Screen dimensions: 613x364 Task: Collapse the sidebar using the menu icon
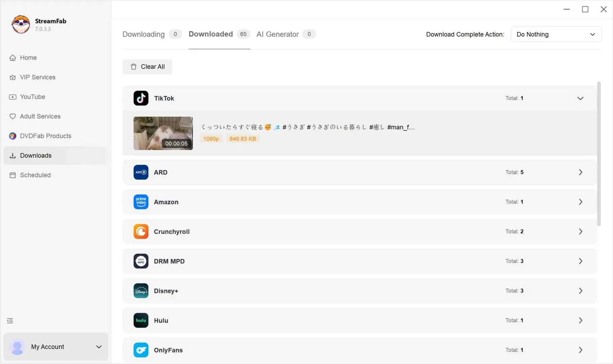(x=10, y=321)
